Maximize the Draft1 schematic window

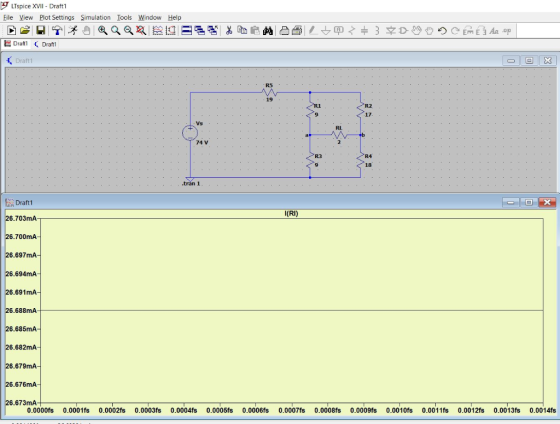pyautogui.click(x=529, y=61)
